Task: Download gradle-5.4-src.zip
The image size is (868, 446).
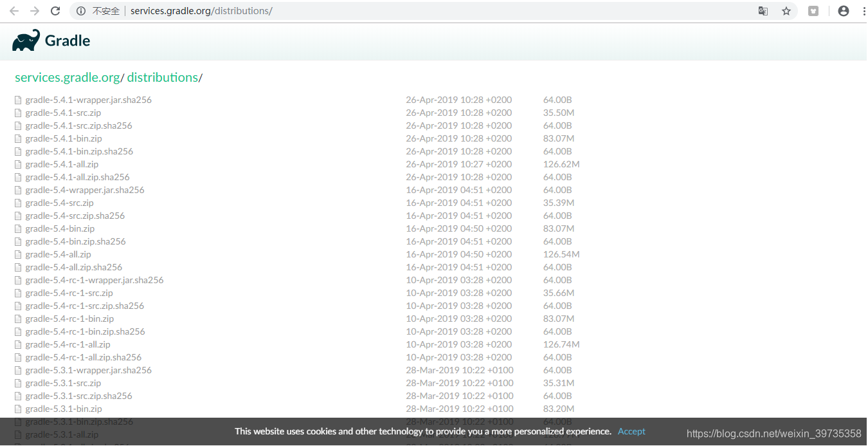Action: tap(59, 203)
